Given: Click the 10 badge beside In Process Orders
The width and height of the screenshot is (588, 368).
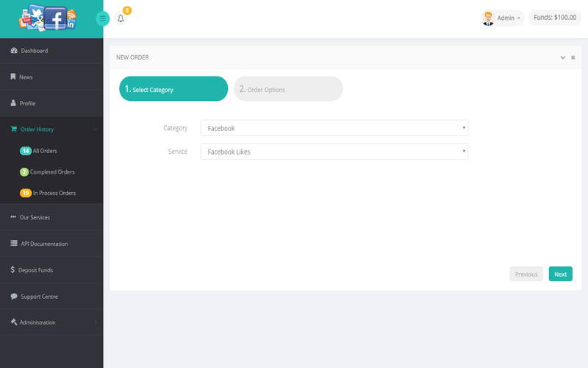Looking at the screenshot, I should [x=26, y=193].
